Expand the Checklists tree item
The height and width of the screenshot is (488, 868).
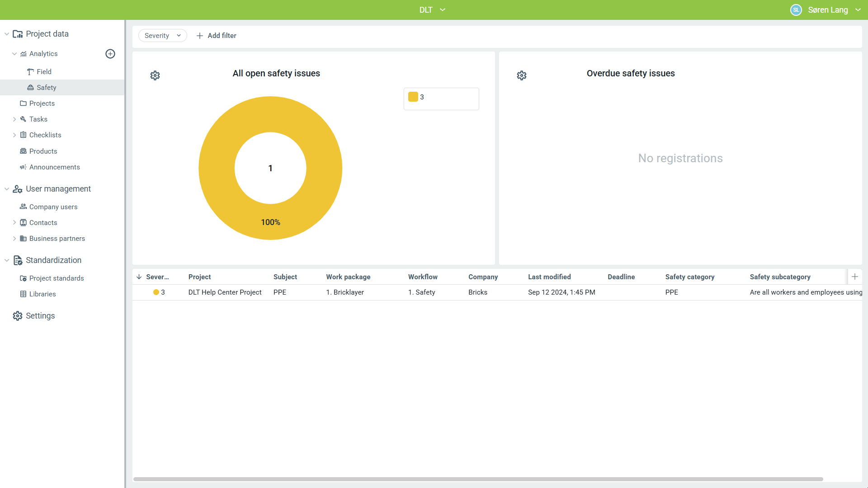click(x=14, y=135)
